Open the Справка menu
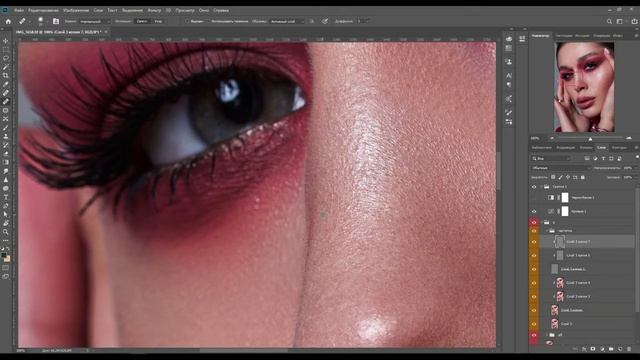 pyautogui.click(x=221, y=10)
